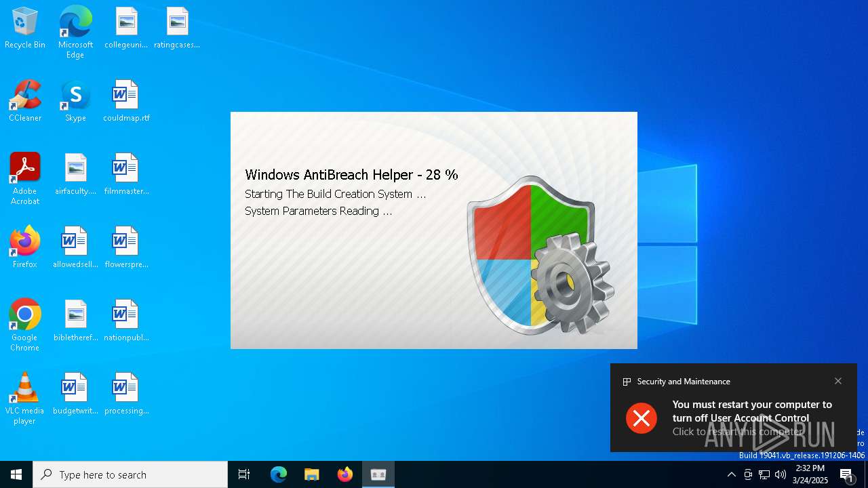The height and width of the screenshot is (488, 868).
Task: Open the Recycle Bin desktop icon
Action: (x=25, y=28)
